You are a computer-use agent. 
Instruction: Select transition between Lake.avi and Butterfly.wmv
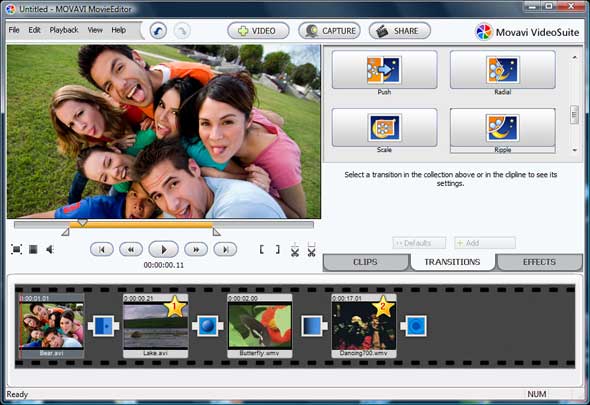(x=208, y=326)
